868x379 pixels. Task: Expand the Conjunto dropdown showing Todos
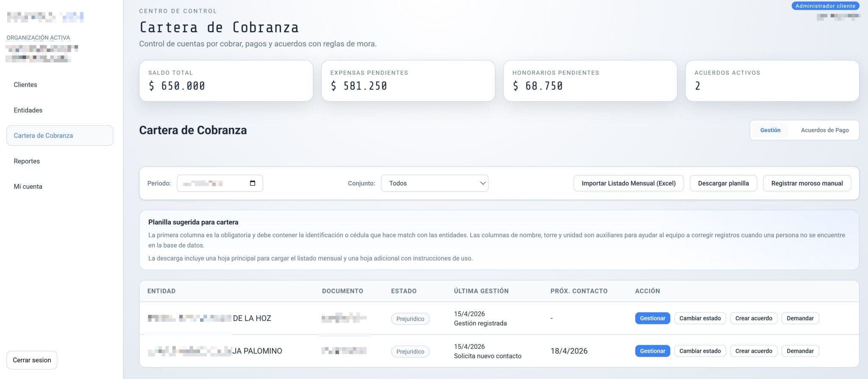pyautogui.click(x=434, y=183)
